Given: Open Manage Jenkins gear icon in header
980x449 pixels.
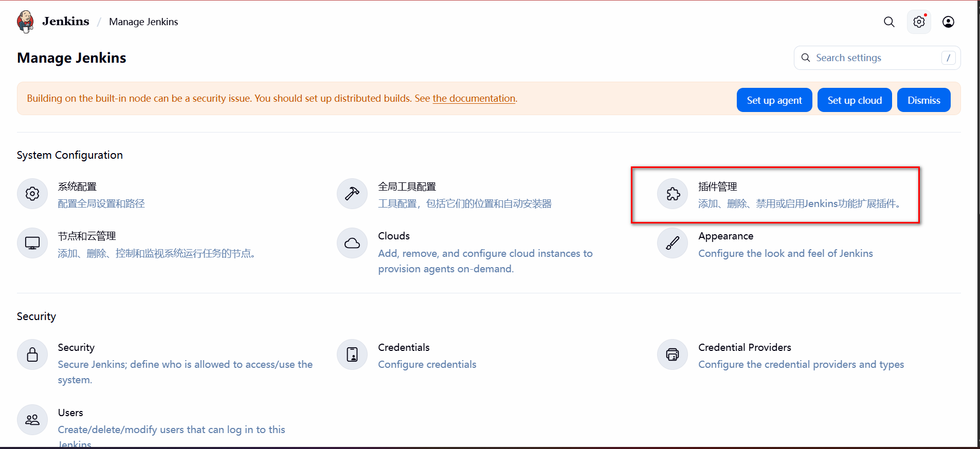Looking at the screenshot, I should tap(919, 22).
